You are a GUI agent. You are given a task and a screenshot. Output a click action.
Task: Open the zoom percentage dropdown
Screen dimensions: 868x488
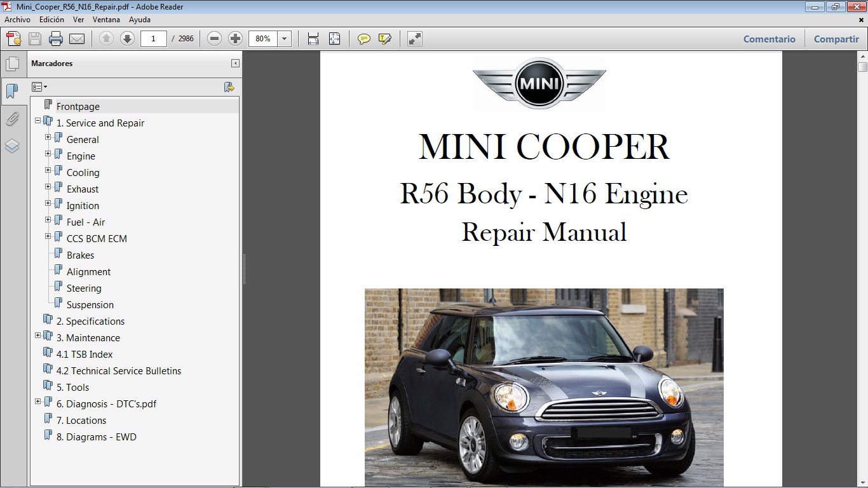point(284,39)
